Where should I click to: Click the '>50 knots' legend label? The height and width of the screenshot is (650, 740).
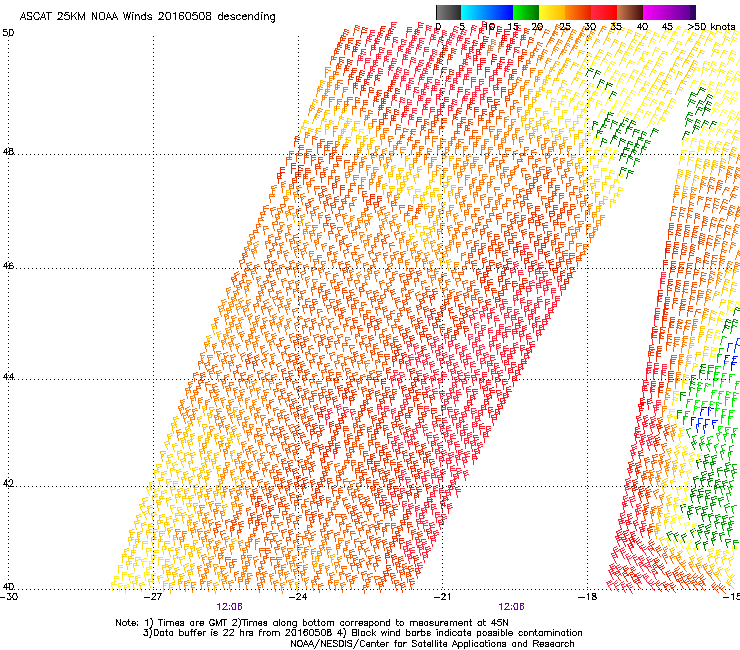click(x=711, y=27)
